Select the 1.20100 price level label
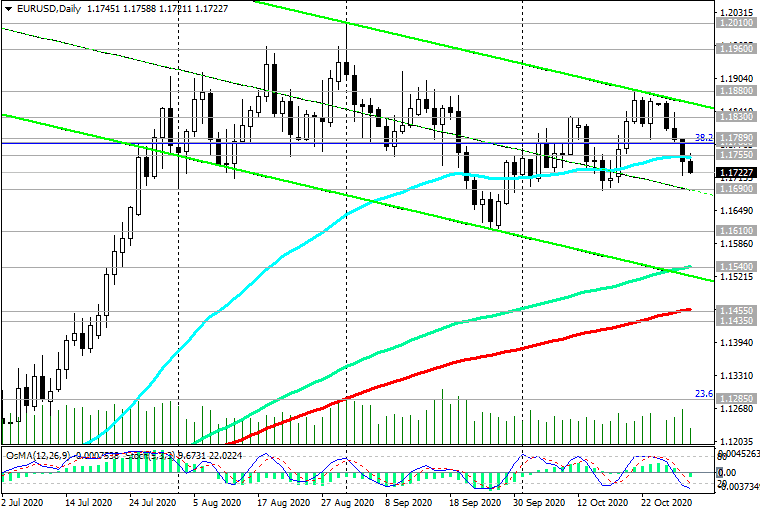This screenshot has height=514, width=760. (736, 23)
